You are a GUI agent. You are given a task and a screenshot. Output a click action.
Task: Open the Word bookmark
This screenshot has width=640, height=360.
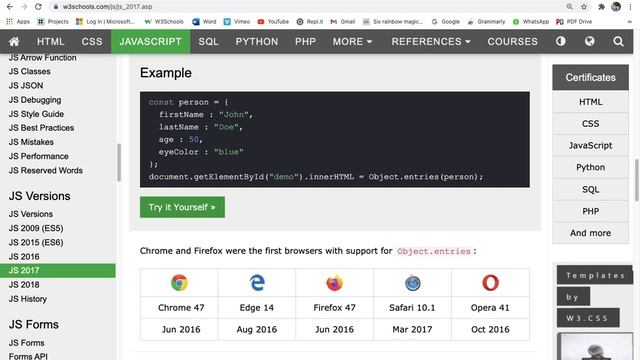click(x=204, y=22)
